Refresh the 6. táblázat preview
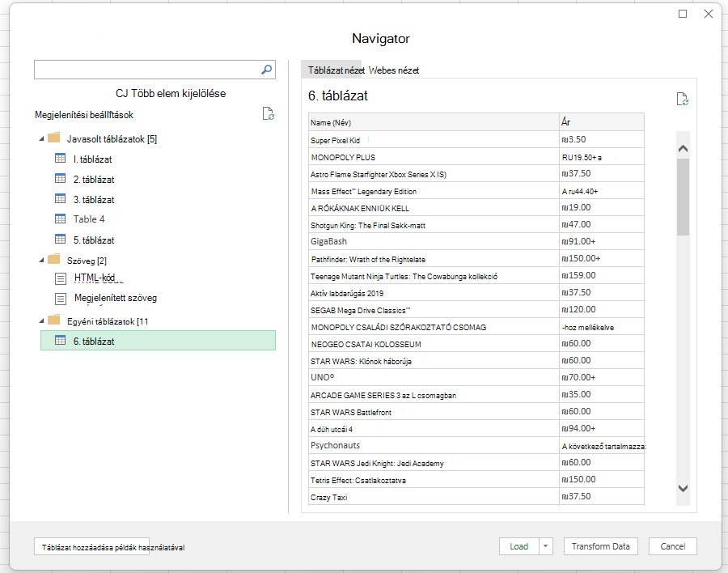Viewport: 728px width, 573px height. coord(682,99)
